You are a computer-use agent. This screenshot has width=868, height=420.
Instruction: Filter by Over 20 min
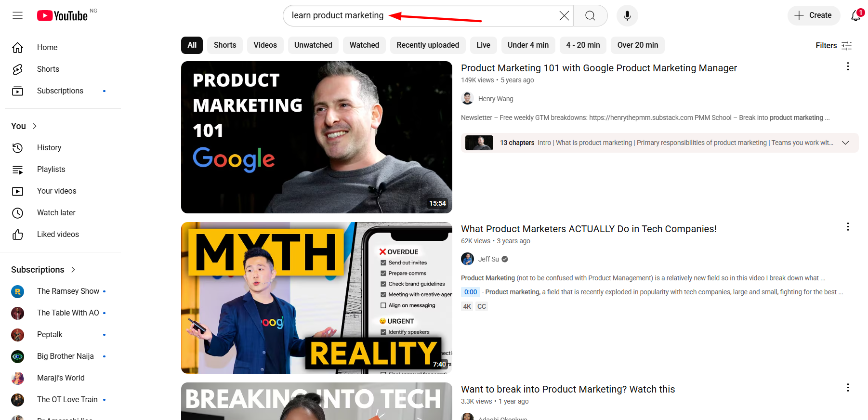(x=638, y=45)
